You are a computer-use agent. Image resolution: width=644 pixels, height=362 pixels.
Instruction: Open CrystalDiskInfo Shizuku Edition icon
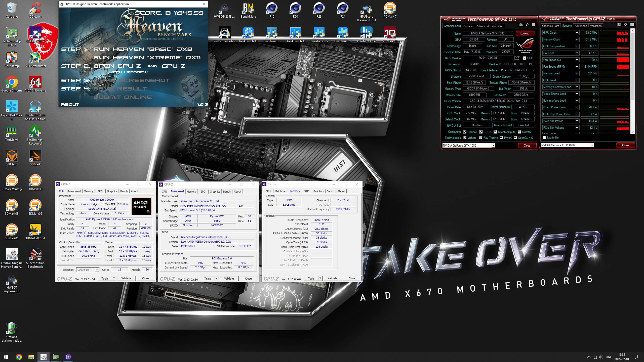coord(35,111)
